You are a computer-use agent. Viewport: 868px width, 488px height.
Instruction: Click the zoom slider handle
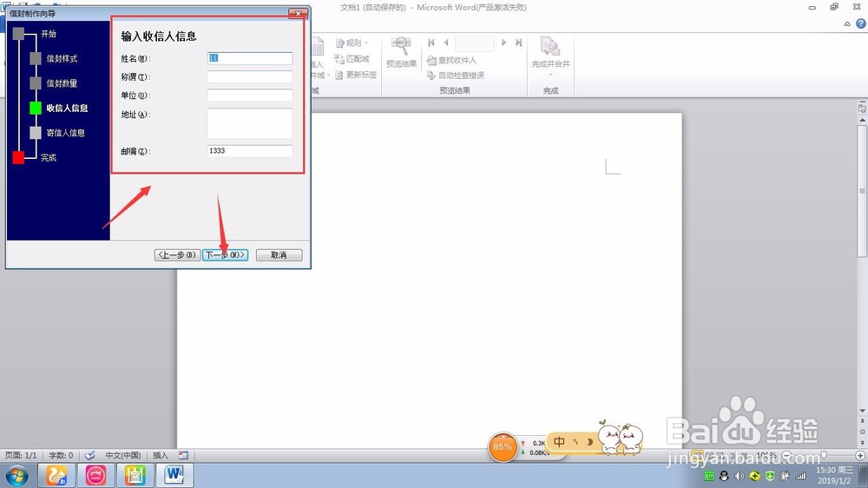pos(824,455)
